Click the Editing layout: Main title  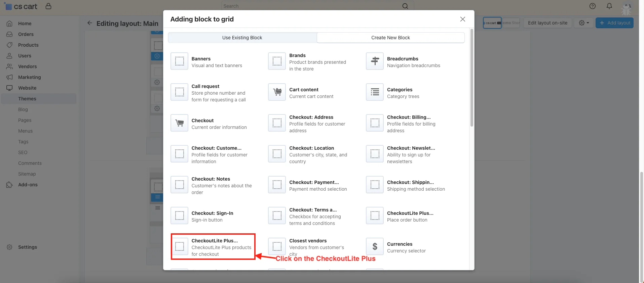[127, 23]
